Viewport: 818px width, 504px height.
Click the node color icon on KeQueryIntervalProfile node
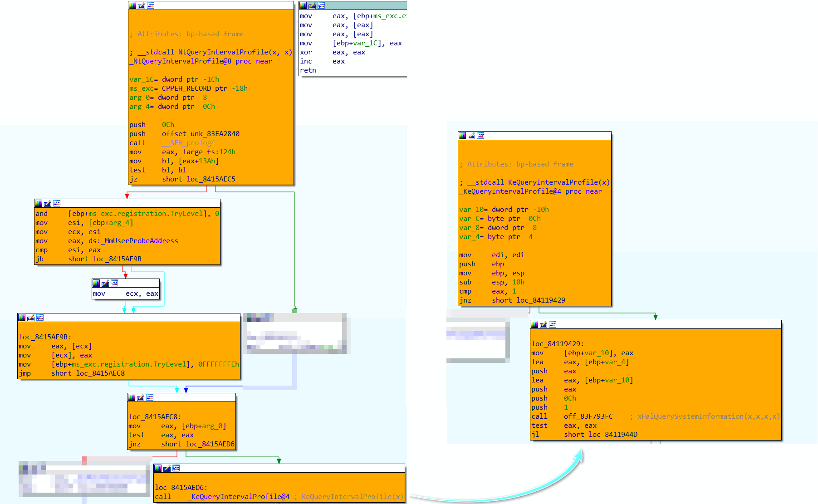tap(462, 136)
